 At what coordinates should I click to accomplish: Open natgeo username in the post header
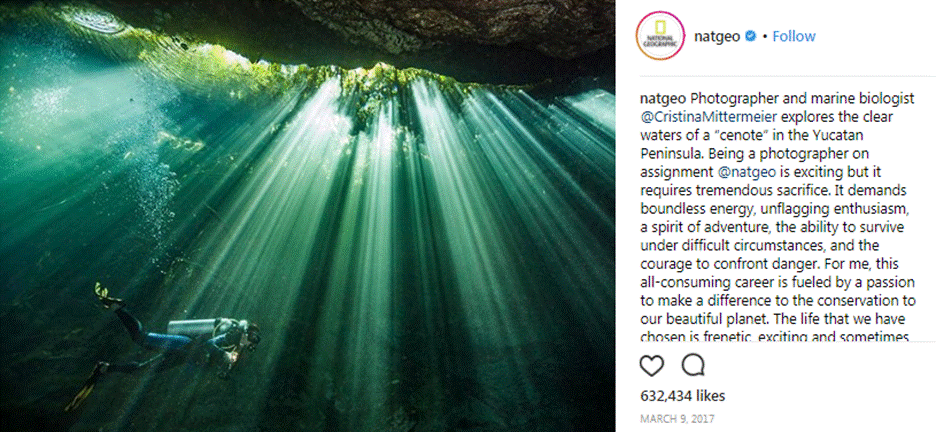click(717, 36)
